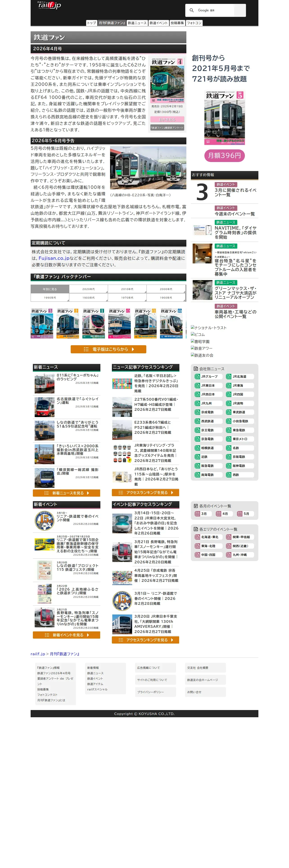Select the 2020年代 back number tab
Viewport: 289px width, 868px height.
click(88, 289)
